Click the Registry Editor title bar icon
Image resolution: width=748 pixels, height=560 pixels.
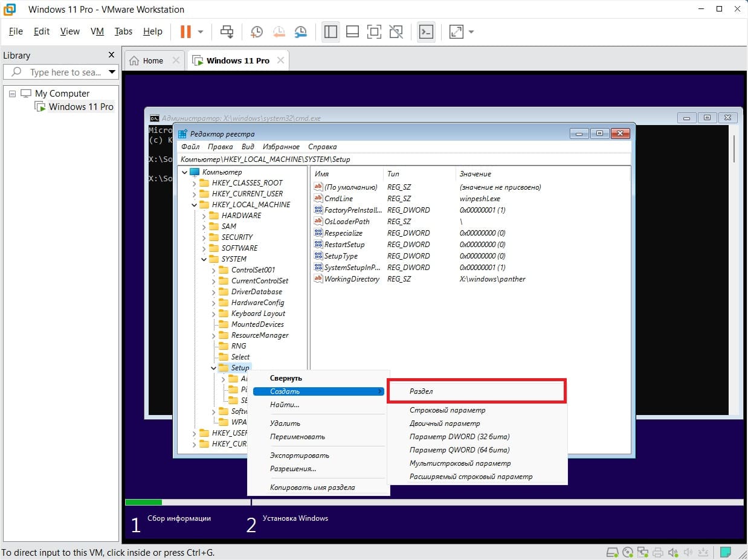click(182, 134)
